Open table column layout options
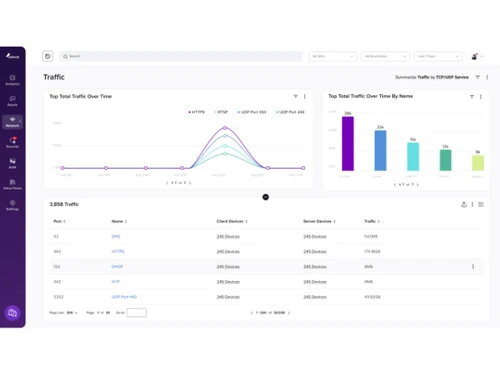500x375 pixels. (481, 204)
